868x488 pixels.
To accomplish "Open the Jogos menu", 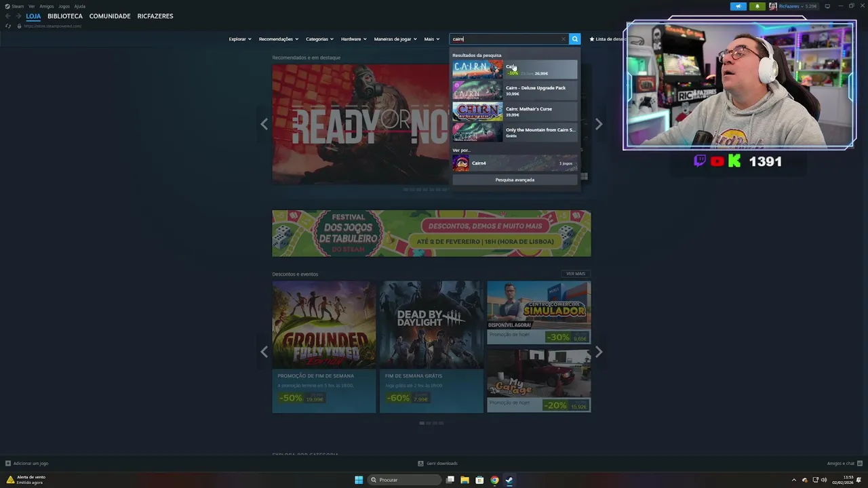I will 64,6.
